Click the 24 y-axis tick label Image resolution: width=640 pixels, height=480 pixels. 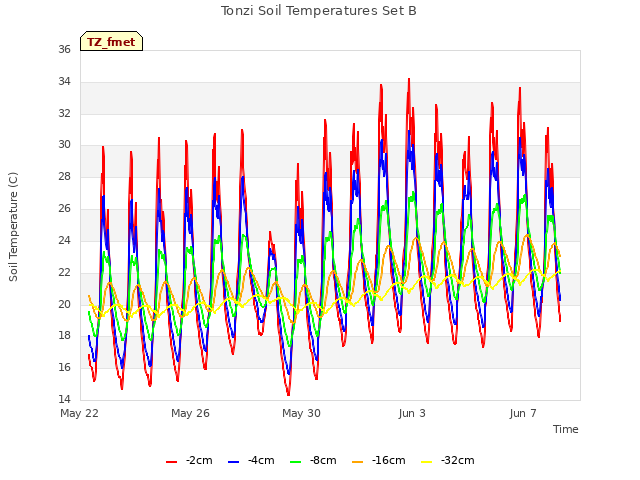[64, 240]
